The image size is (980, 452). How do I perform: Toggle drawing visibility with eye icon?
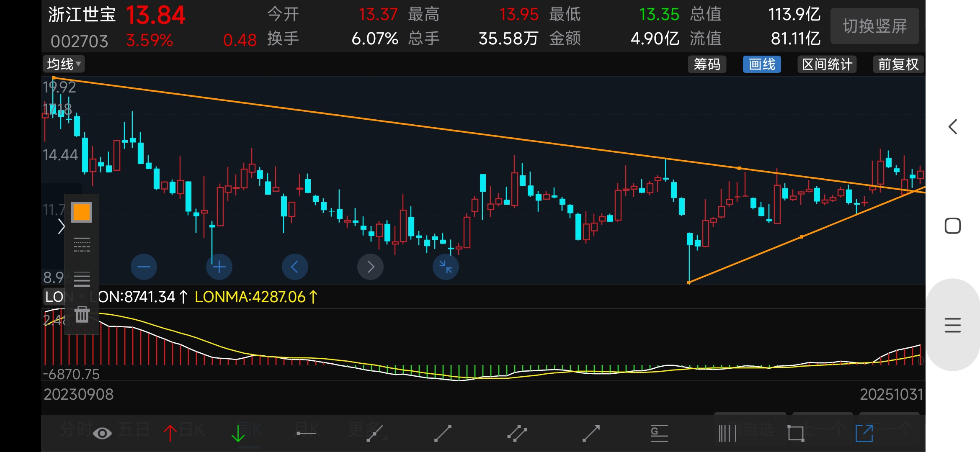click(102, 433)
